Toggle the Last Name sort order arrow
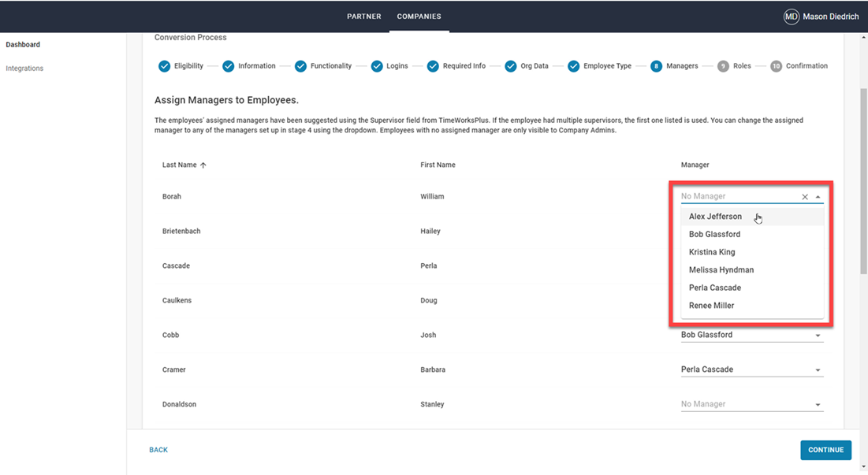The image size is (868, 475). (203, 165)
